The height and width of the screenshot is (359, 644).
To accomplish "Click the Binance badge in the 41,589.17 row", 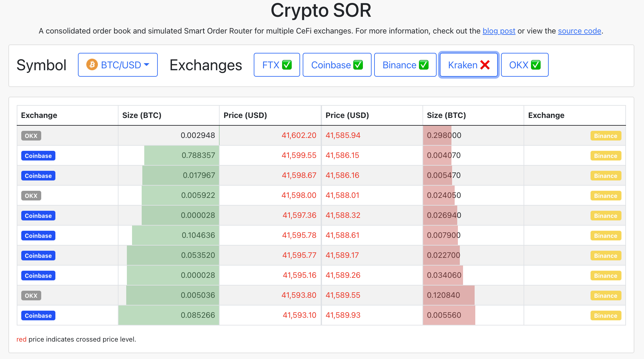I will 606,256.
